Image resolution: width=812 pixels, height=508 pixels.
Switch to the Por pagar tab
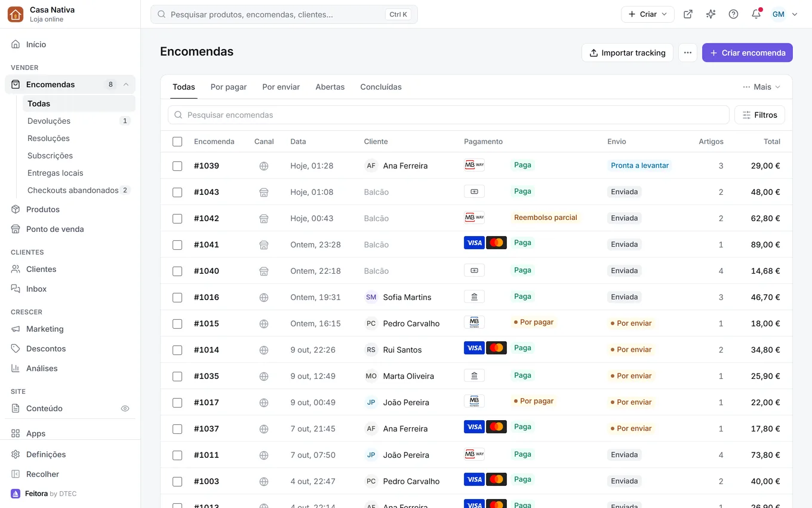click(x=229, y=87)
